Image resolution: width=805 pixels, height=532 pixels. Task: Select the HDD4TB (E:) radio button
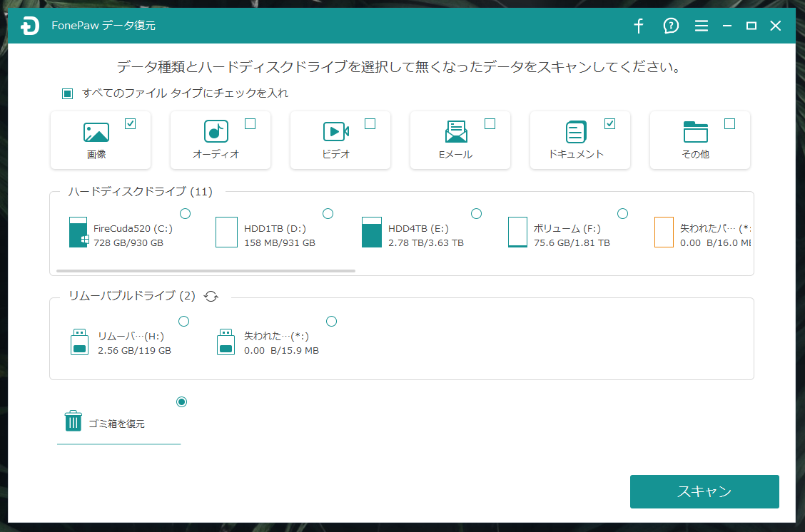point(477,213)
